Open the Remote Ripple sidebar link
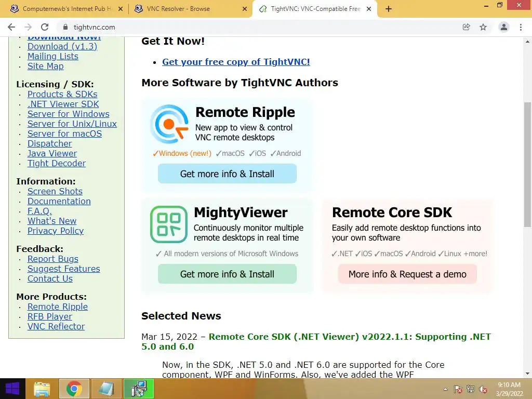This screenshot has height=399, width=532. click(x=58, y=307)
